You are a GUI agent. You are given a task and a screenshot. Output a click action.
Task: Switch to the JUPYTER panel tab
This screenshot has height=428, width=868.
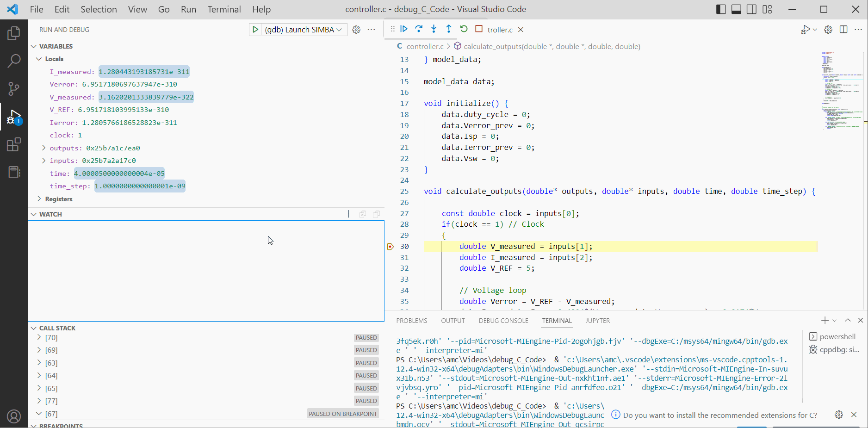pyautogui.click(x=598, y=321)
